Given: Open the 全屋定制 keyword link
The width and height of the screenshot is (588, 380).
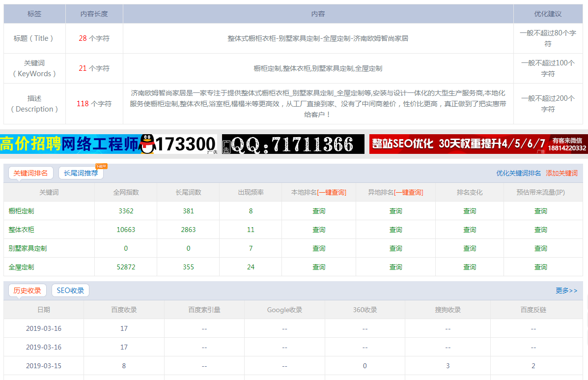Looking at the screenshot, I should click(22, 267).
